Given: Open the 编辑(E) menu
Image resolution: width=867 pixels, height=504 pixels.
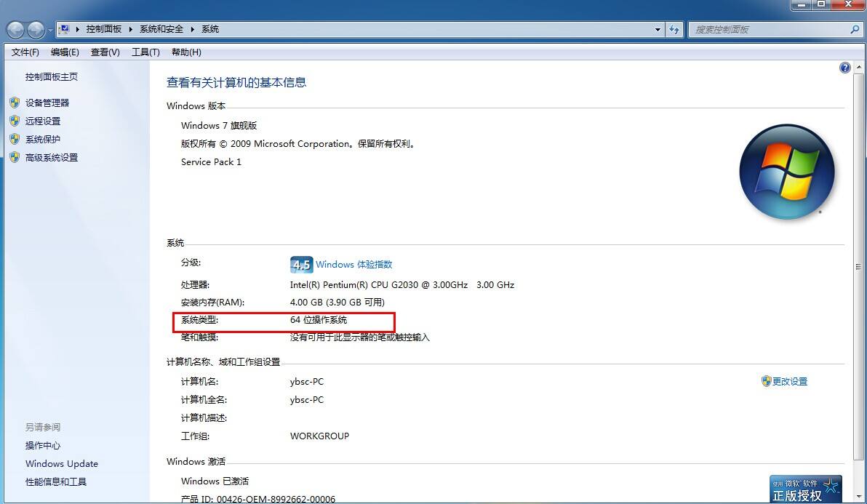Looking at the screenshot, I should click(65, 52).
